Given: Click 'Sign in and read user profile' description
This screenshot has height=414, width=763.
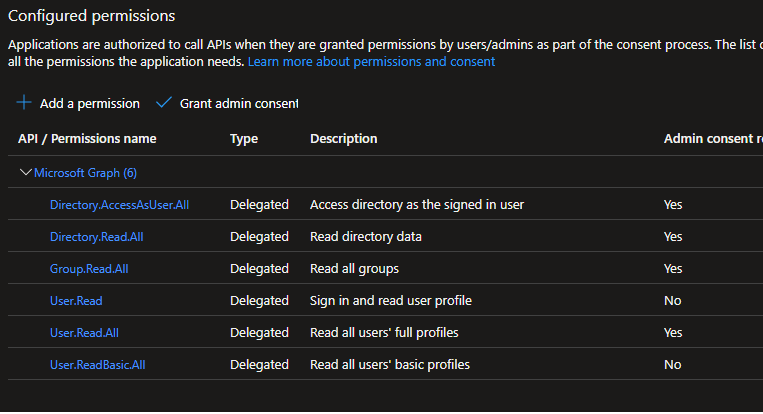Looking at the screenshot, I should [x=390, y=301].
